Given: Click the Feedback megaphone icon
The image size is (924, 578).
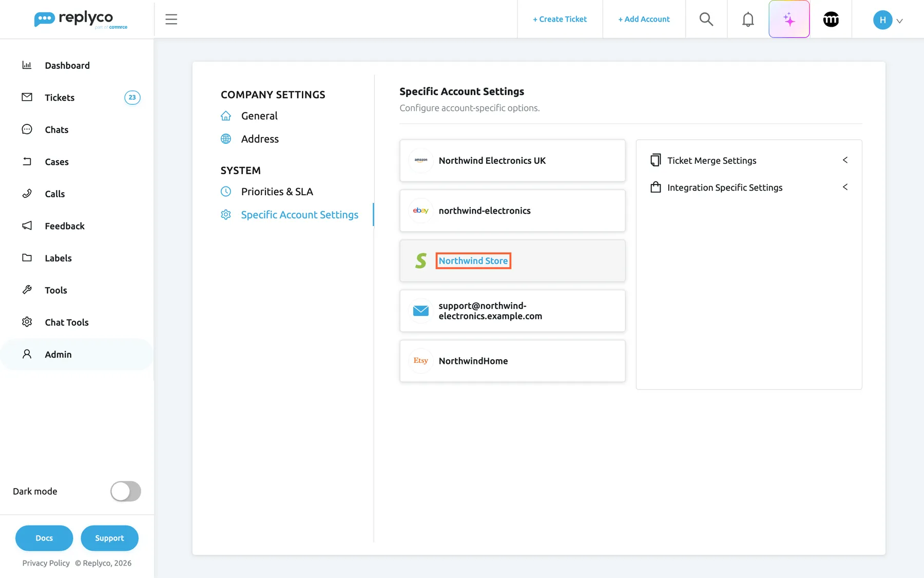Looking at the screenshot, I should point(27,226).
